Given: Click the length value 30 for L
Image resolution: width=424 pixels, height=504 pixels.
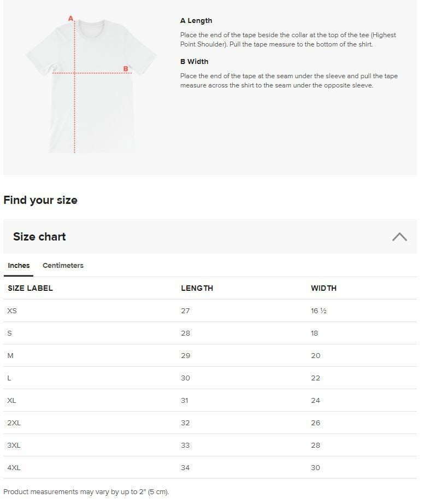Looking at the screenshot, I should pyautogui.click(x=185, y=378).
